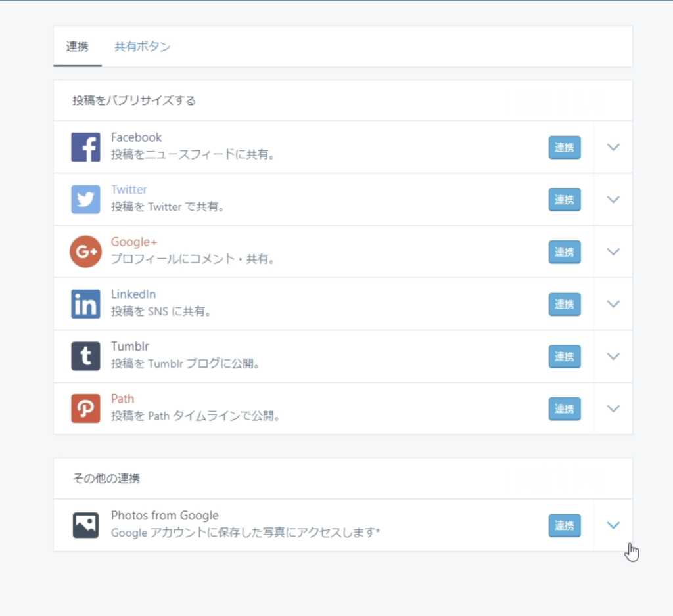Expand the Facebook row chevron

[x=613, y=147]
